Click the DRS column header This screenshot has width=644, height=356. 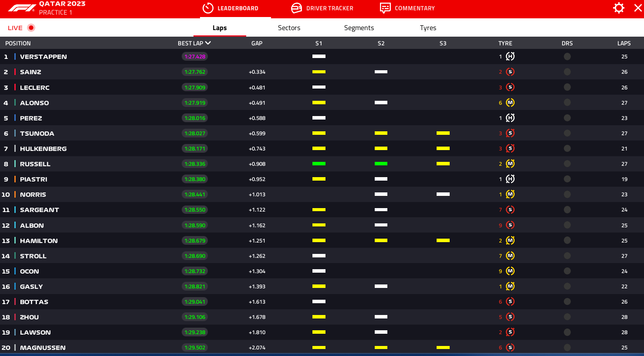click(567, 43)
